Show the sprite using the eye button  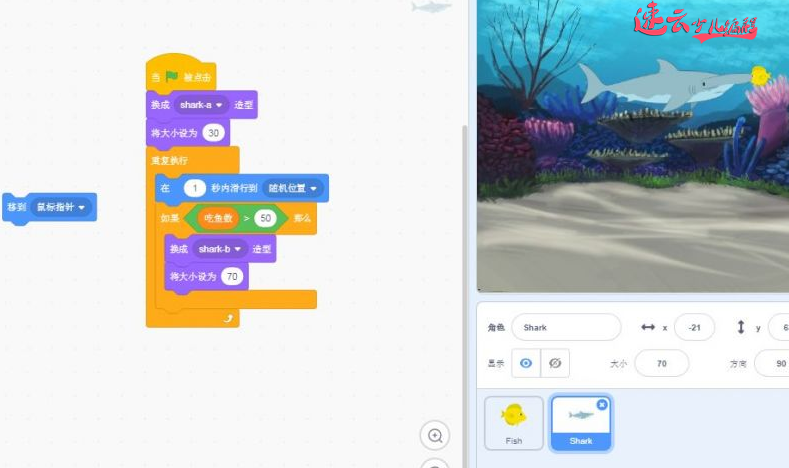pyautogui.click(x=526, y=363)
